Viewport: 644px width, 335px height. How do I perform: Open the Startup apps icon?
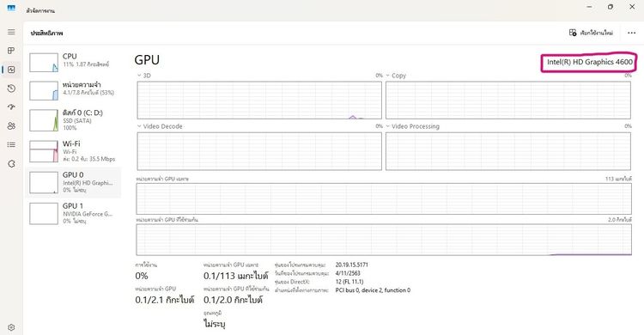pos(11,107)
